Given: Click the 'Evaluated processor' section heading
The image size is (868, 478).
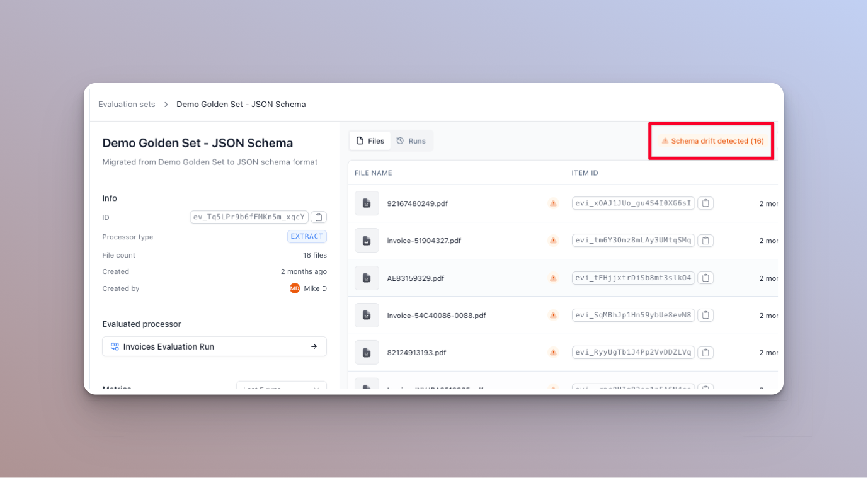Looking at the screenshot, I should (x=142, y=324).
